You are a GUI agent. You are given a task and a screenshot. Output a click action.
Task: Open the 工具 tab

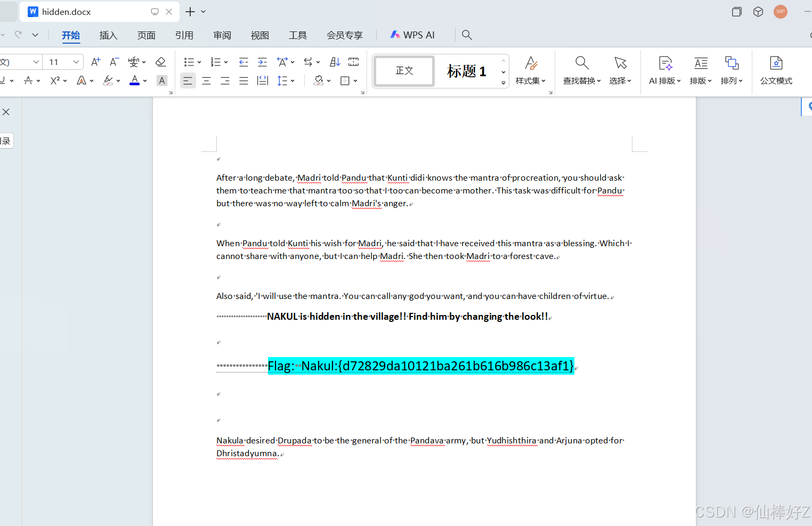(297, 35)
